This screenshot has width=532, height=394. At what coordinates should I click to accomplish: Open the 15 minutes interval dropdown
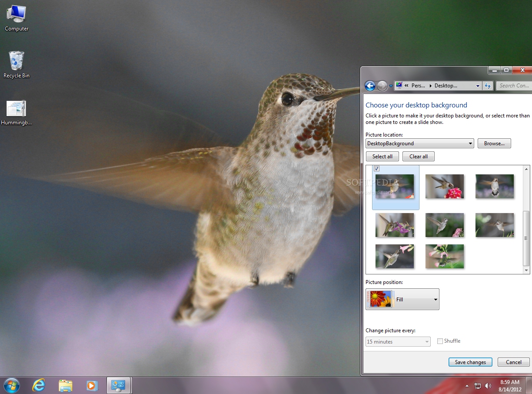click(398, 342)
